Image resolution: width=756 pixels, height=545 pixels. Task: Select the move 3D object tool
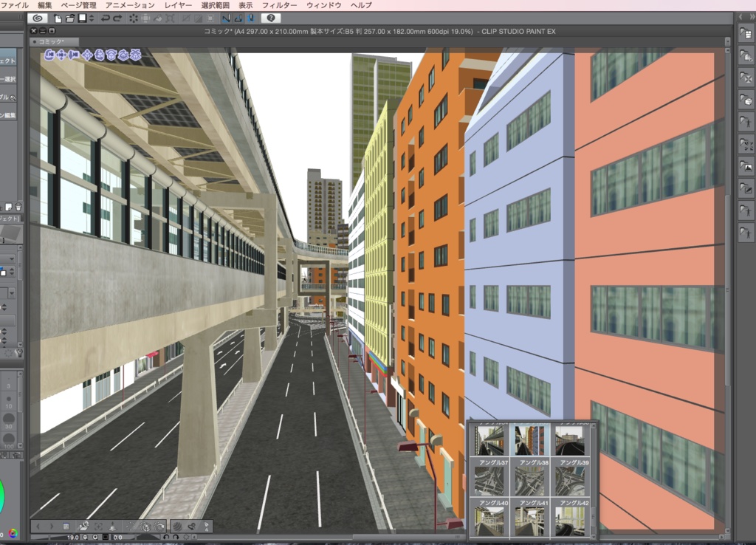[87, 55]
